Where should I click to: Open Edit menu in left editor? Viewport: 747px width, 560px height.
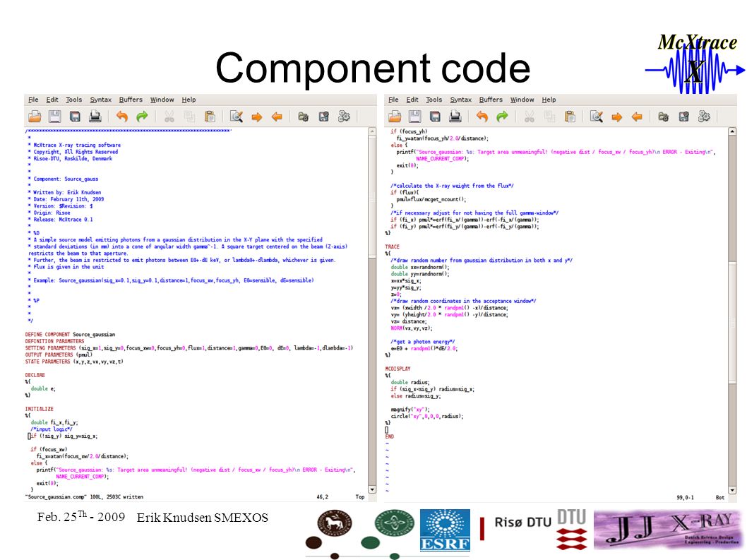52,100
